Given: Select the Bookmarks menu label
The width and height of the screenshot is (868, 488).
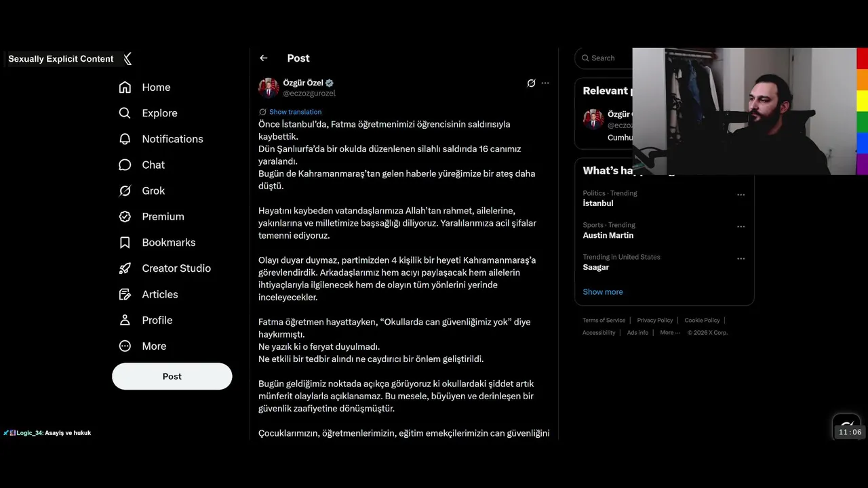Looking at the screenshot, I should pos(169,243).
